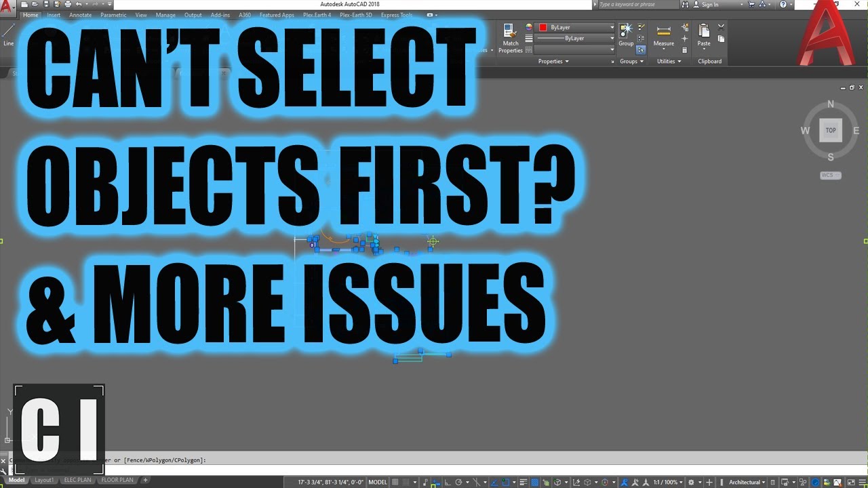
Task: Click the red ByLayer color swatch
Action: [x=542, y=27]
